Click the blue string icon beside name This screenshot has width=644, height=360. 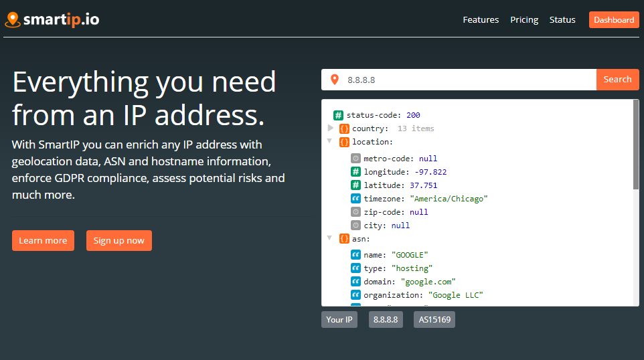pyautogui.click(x=355, y=255)
